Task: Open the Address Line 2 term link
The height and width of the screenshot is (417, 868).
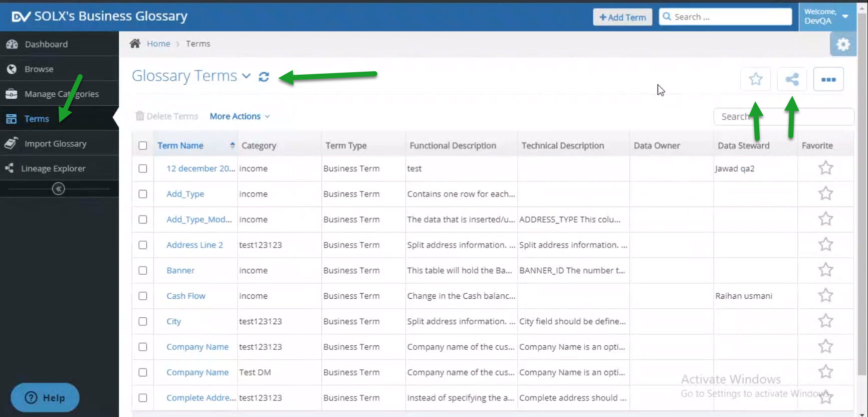Action: (x=194, y=245)
